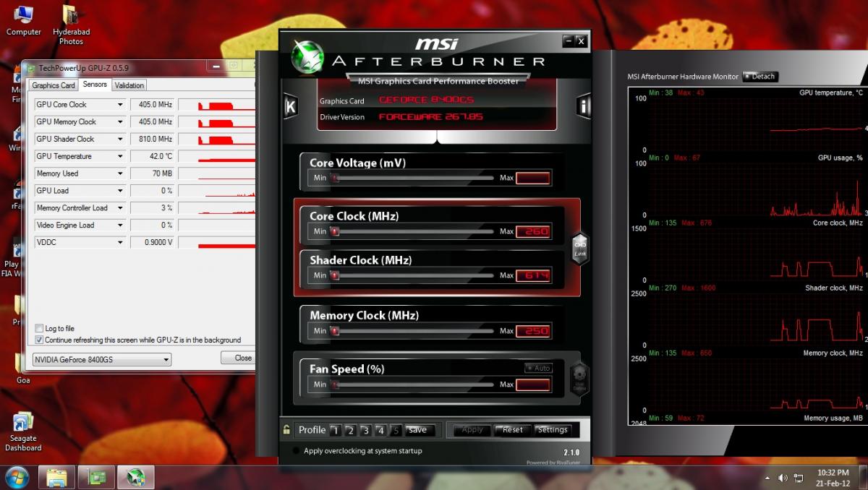868x490 pixels.
Task: Open the fan User Define button
Action: click(579, 379)
